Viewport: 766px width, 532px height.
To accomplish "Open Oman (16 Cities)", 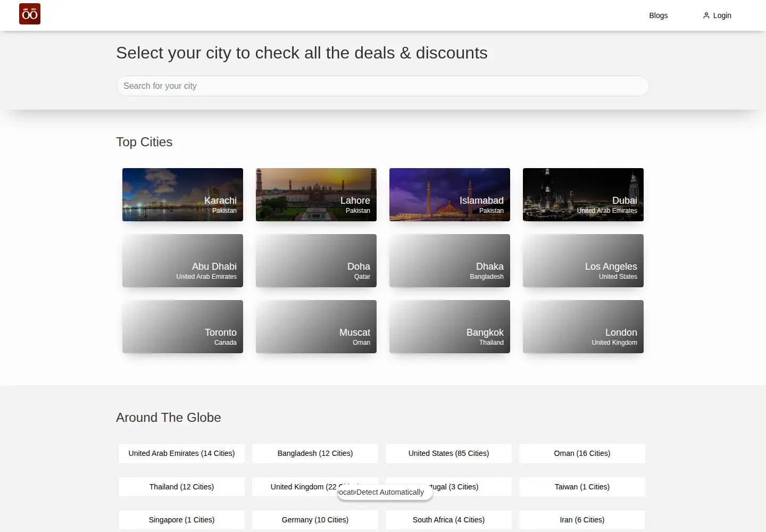I will pyautogui.click(x=582, y=453).
